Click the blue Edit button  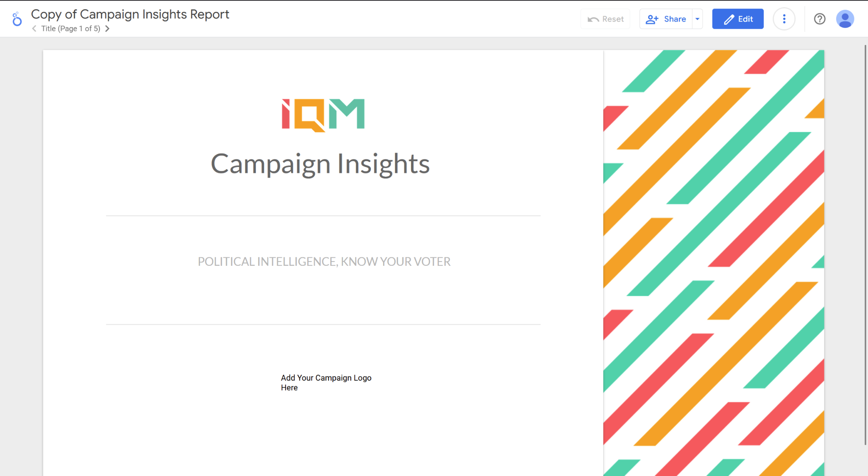(737, 19)
